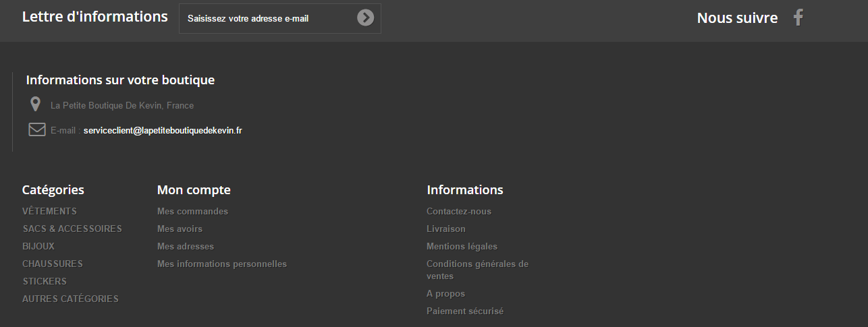
Task: Click the envelope e-mail icon
Action: pyautogui.click(x=37, y=129)
